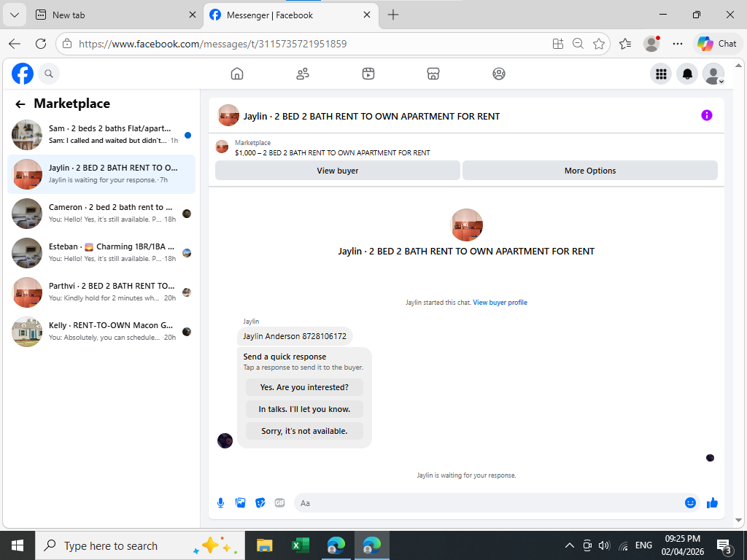Open Edge Settings and more menu
This screenshot has width=747, height=560.
click(x=678, y=44)
